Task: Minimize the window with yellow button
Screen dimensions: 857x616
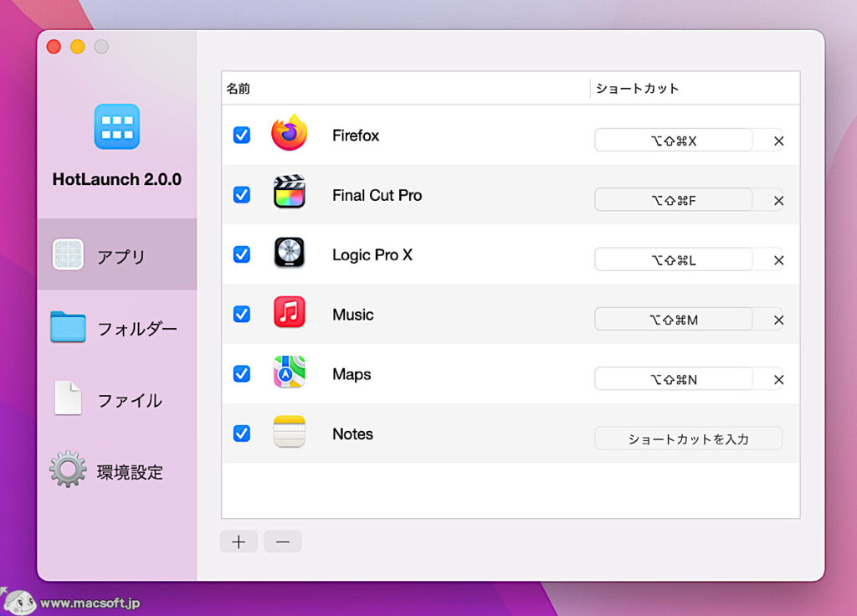Action: (x=78, y=47)
